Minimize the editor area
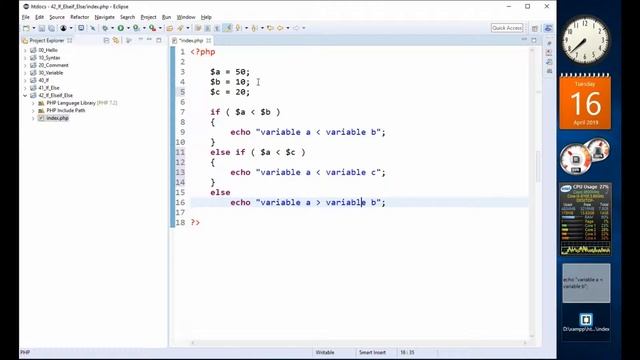This screenshot has width=640, height=360. click(x=524, y=40)
